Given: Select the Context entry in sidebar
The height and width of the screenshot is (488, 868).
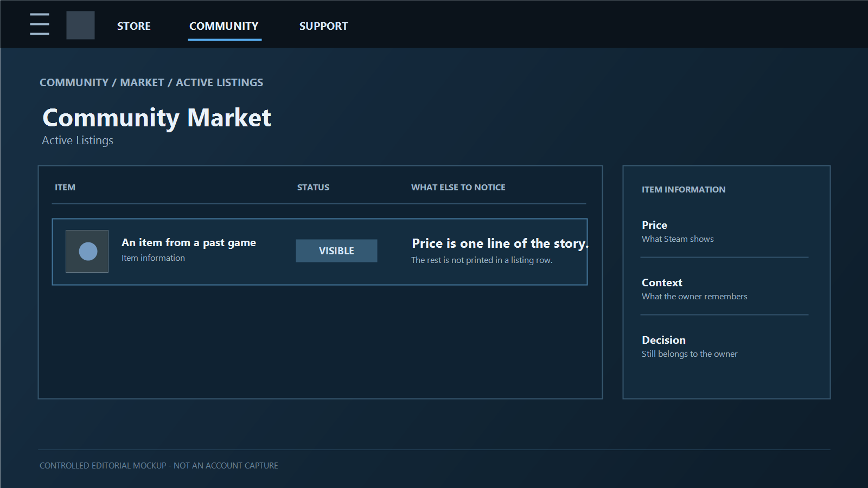Looking at the screenshot, I should point(662,282).
